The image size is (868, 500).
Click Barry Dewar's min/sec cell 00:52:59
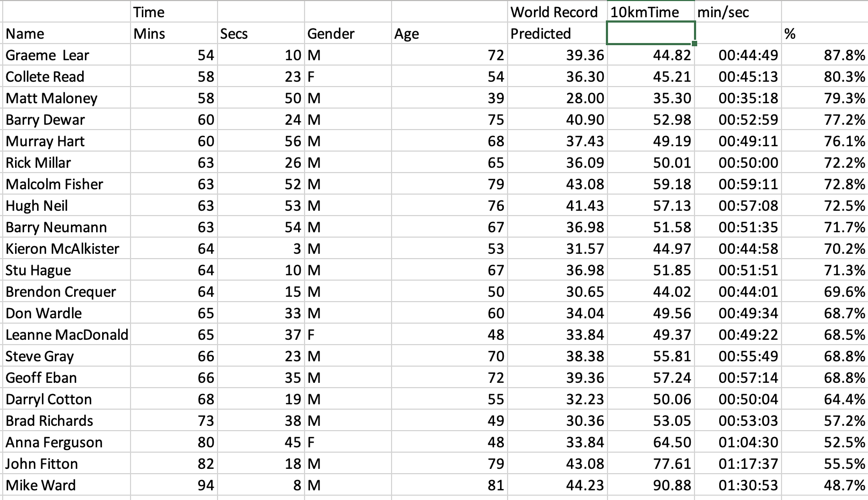point(738,119)
